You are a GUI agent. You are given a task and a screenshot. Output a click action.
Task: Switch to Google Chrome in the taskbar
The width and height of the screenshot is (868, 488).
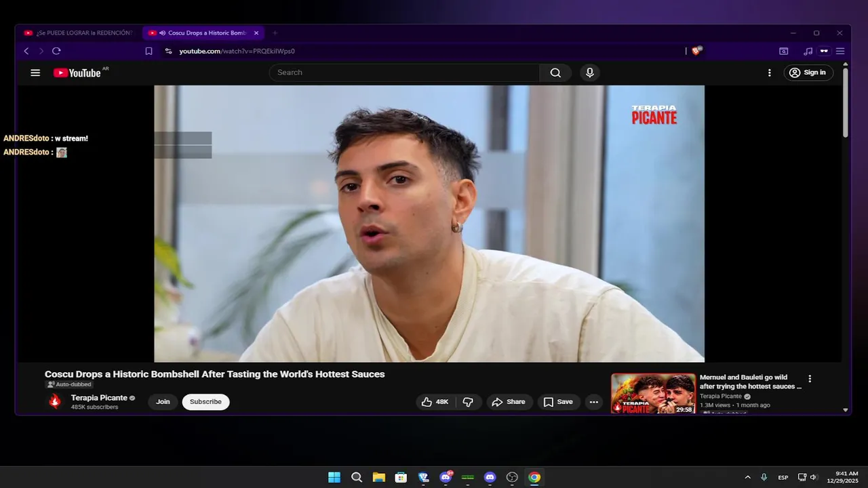click(534, 477)
